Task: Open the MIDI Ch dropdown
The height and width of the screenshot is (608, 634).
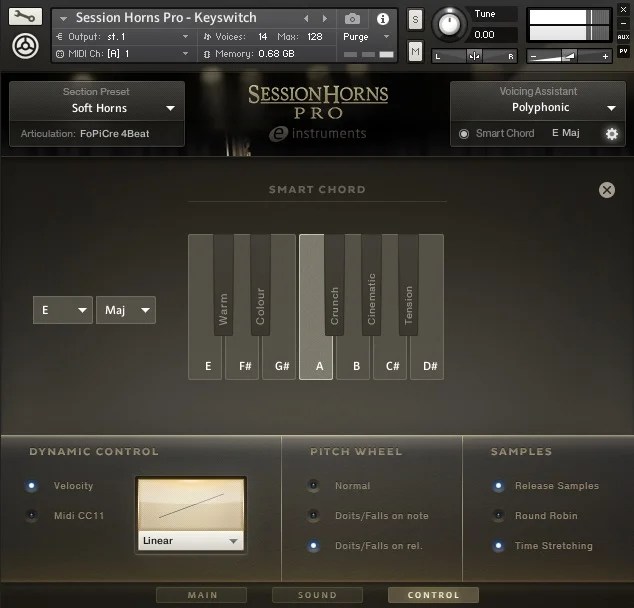Action: [x=123, y=53]
